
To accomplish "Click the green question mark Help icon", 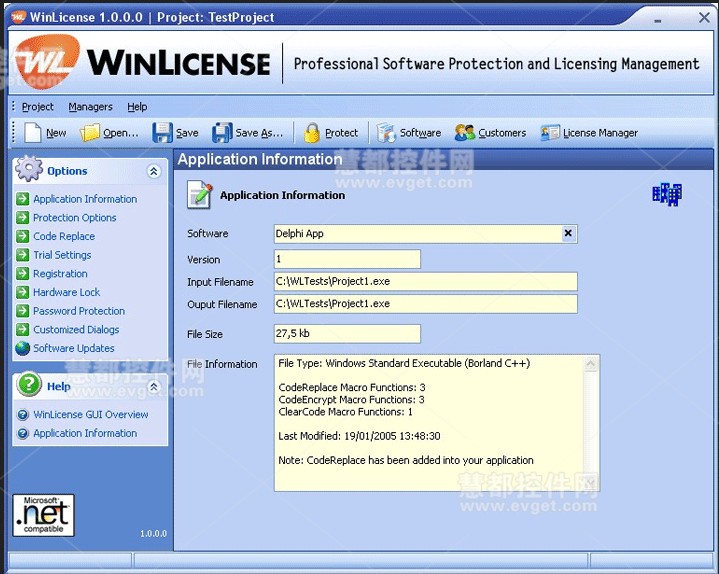I will pos(29,384).
